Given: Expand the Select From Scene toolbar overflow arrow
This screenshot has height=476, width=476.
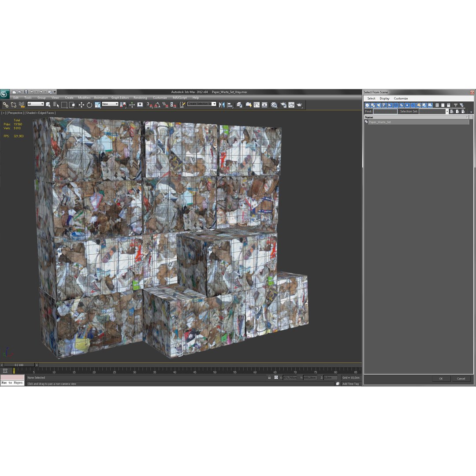Looking at the screenshot, I should pyautogui.click(x=471, y=112).
